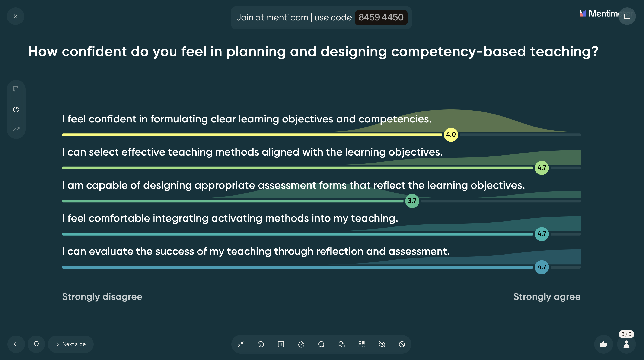
Task: Toggle the hide results crossed-eye icon
Action: (382, 344)
